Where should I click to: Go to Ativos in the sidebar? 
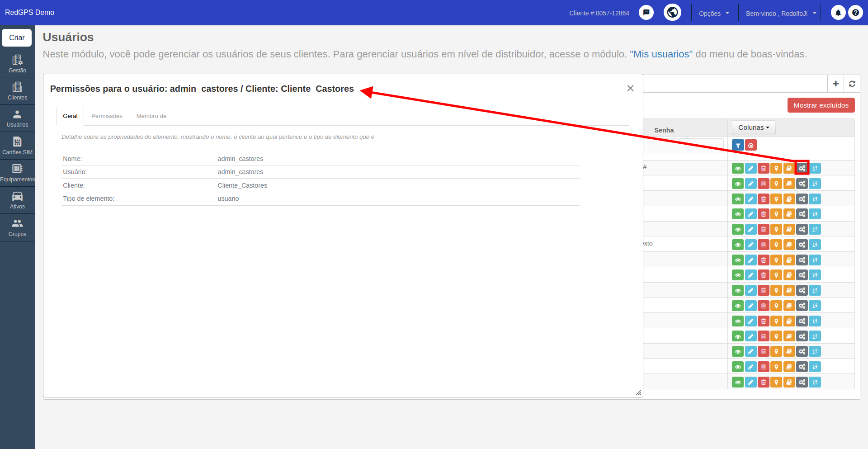[x=17, y=200]
